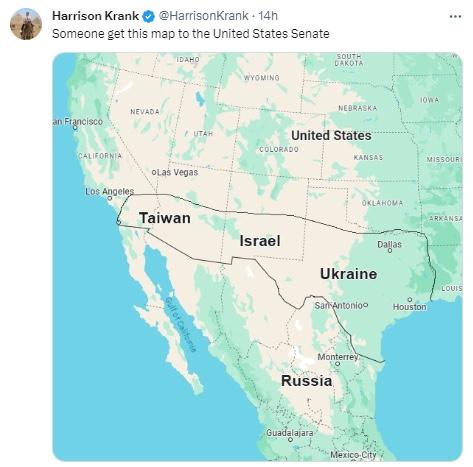Click the Ukraine label on the map

349,274
